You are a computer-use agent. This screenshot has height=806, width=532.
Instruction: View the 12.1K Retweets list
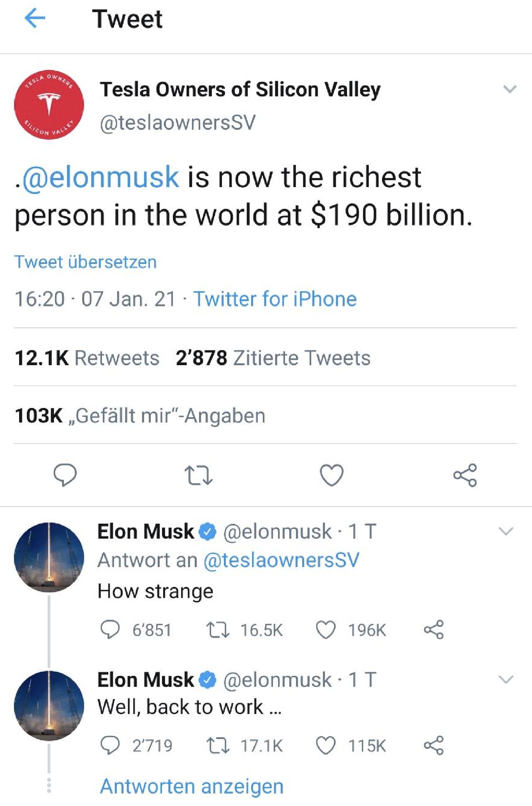pyautogui.click(x=87, y=358)
